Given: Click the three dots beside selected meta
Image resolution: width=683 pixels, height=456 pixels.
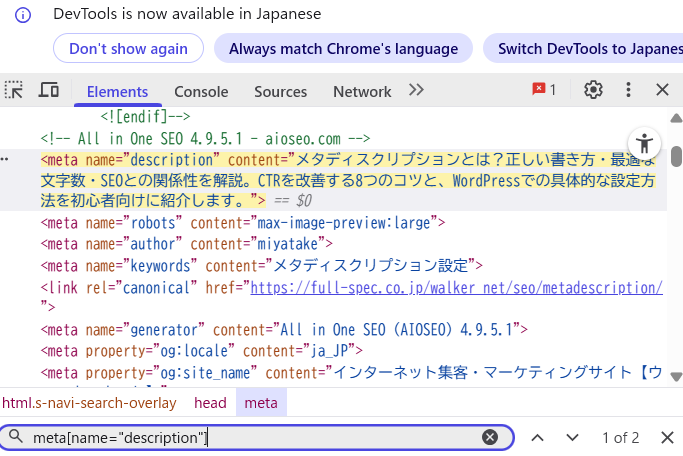Looking at the screenshot, I should click(x=4, y=160).
